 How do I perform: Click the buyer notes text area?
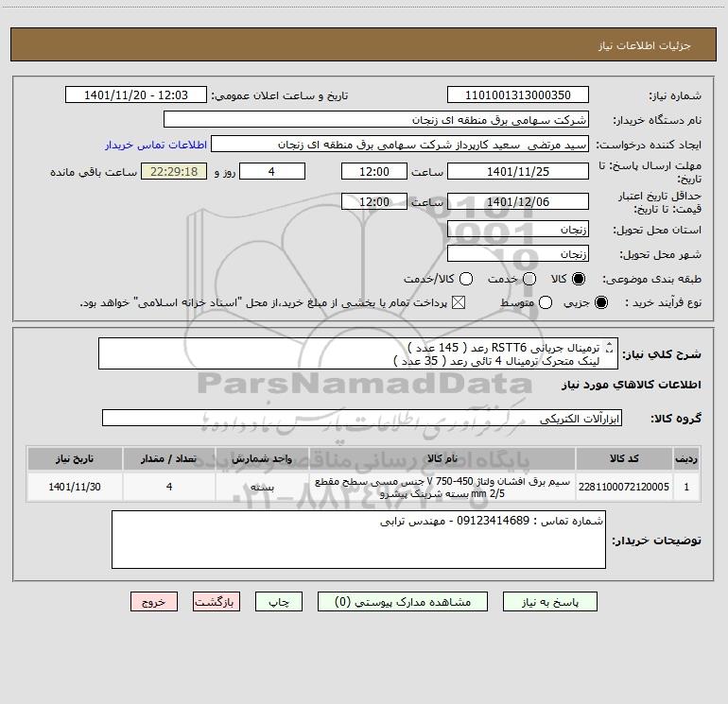[x=358, y=540]
